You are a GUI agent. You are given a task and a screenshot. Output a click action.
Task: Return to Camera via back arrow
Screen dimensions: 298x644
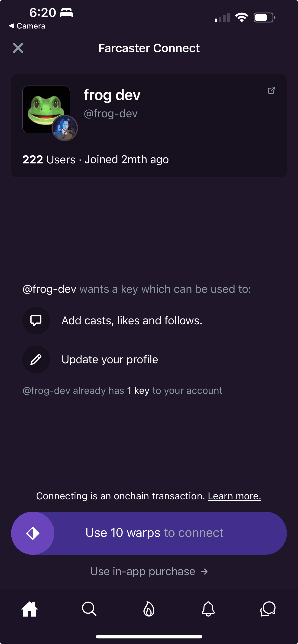click(x=27, y=26)
